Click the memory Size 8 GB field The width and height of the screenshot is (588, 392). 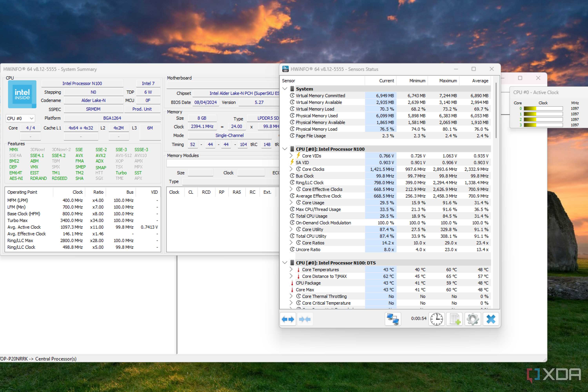tap(202, 118)
